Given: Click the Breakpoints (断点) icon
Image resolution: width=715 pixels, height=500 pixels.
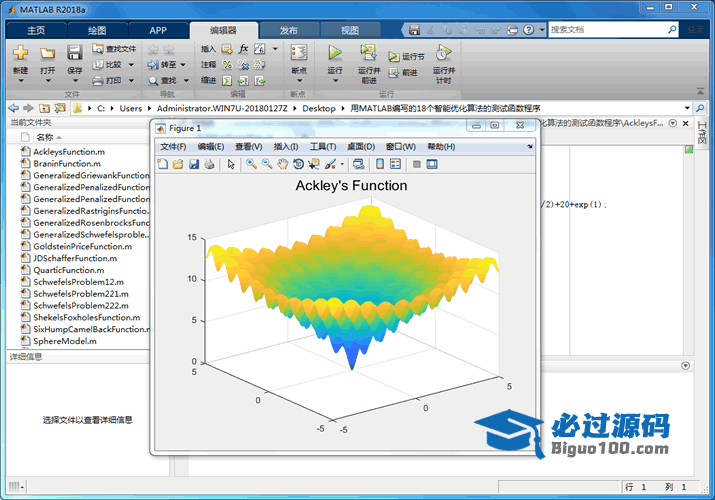Looking at the screenshot, I should [x=299, y=52].
